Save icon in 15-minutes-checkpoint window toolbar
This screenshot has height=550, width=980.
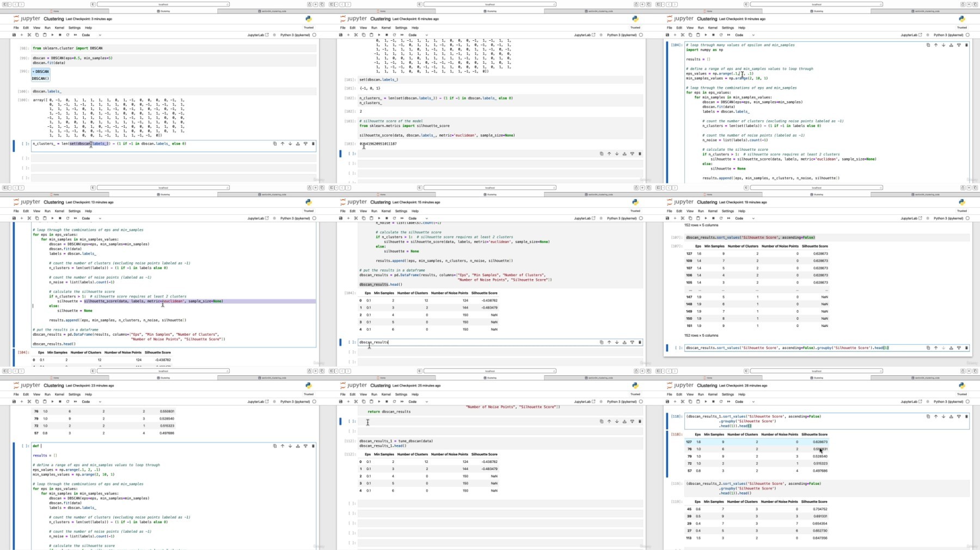click(x=341, y=218)
